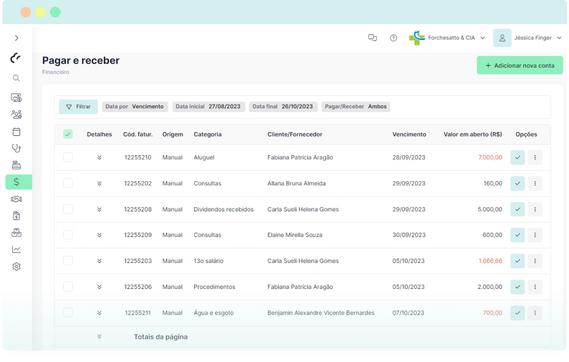
Task: Open the patients group icon in sidebar
Action: [x=16, y=115]
